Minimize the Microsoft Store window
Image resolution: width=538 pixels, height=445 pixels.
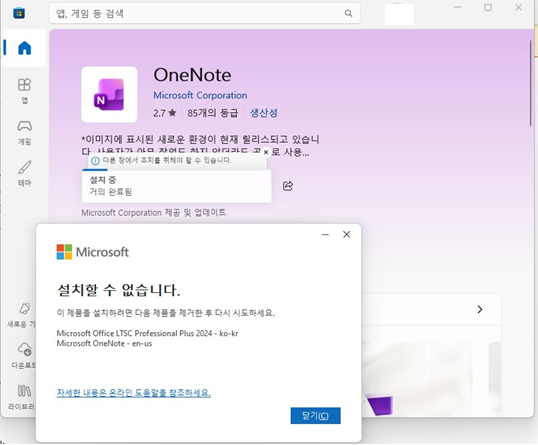pos(457,7)
